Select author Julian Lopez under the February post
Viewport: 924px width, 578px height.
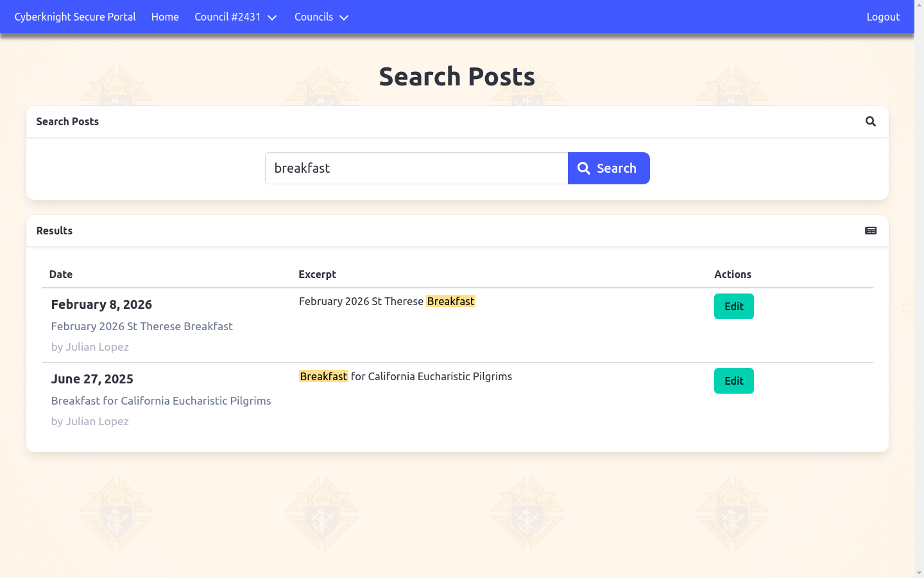point(90,347)
